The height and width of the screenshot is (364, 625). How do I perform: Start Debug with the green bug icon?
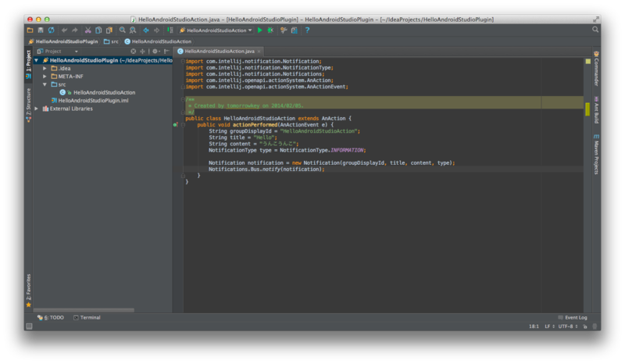click(x=270, y=30)
